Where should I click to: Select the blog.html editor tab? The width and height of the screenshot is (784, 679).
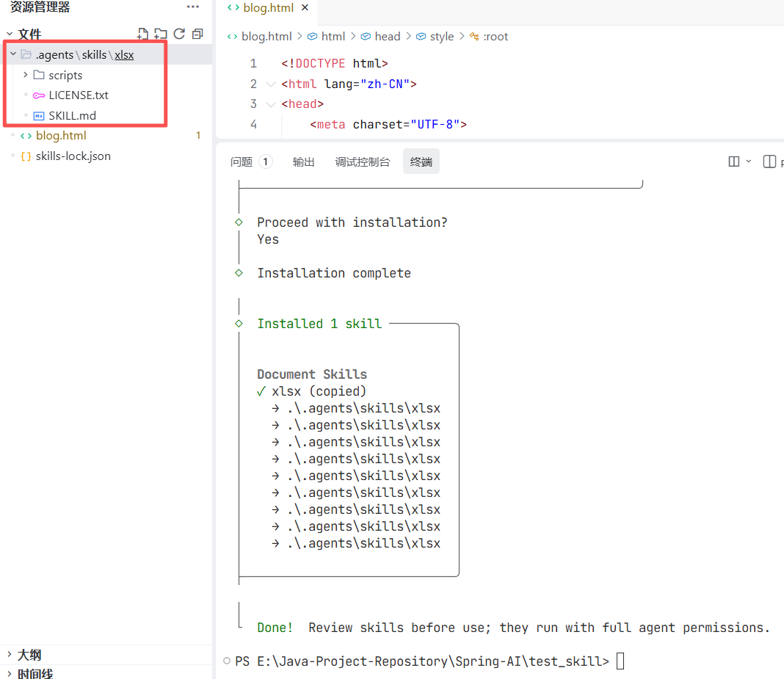click(x=268, y=7)
